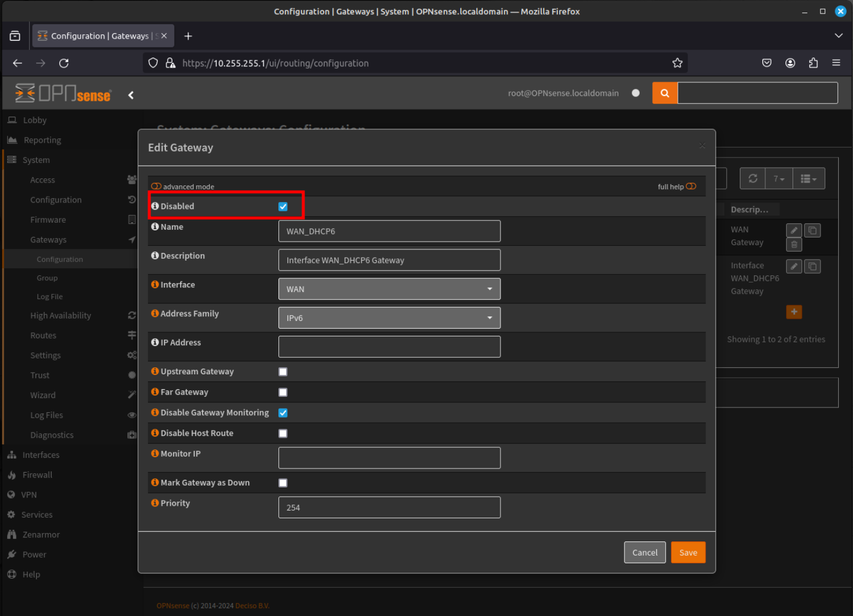Toggle the advanced mode switch
This screenshot has width=853, height=616.
(156, 186)
